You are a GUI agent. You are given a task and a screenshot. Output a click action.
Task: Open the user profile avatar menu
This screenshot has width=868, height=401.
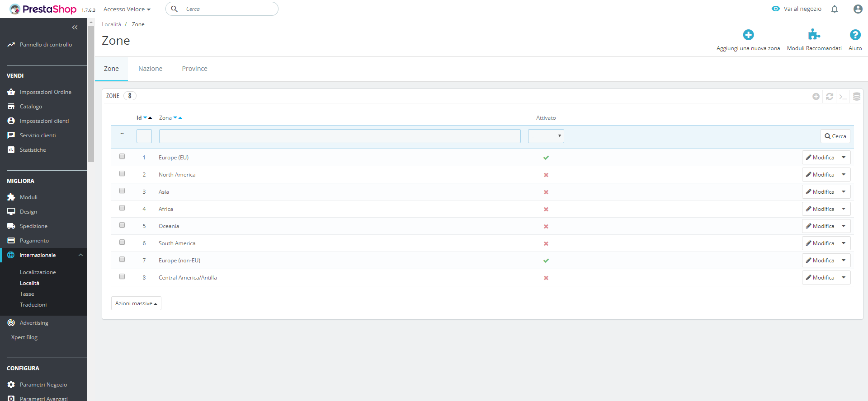[x=858, y=9]
